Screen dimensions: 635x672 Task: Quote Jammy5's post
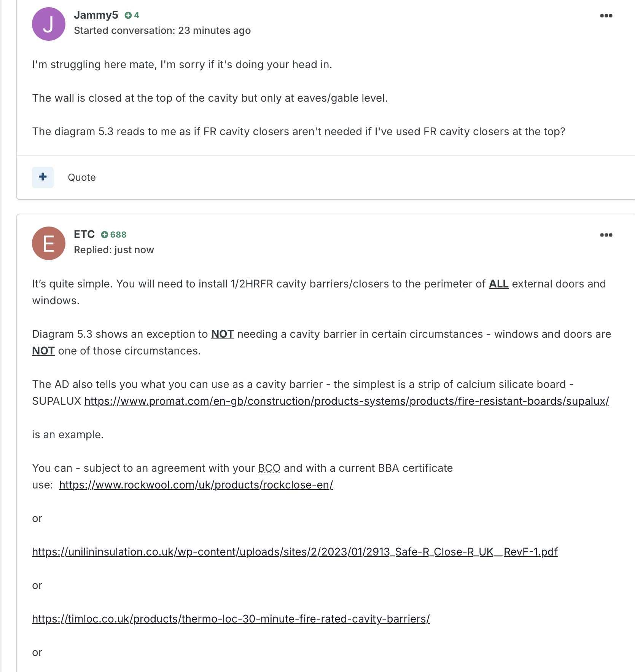(81, 177)
